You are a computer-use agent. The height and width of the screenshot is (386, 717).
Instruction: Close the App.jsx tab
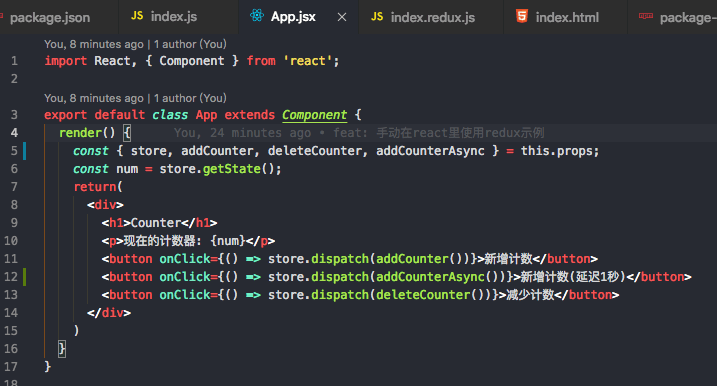tap(342, 17)
